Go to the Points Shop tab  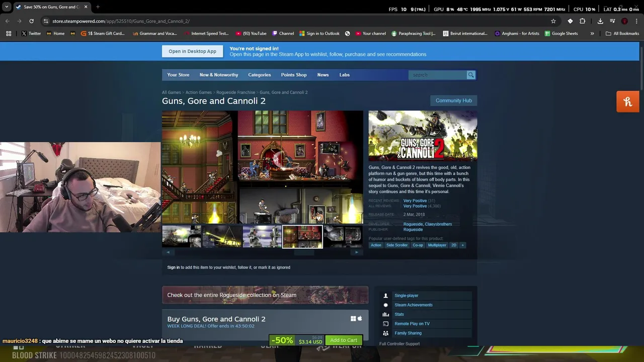294,75
